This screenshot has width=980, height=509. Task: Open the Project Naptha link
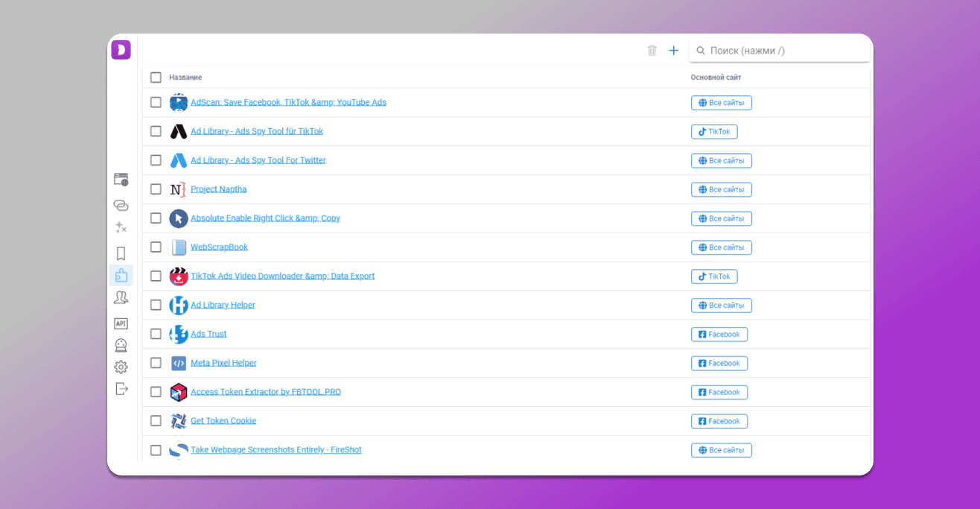pyautogui.click(x=218, y=189)
